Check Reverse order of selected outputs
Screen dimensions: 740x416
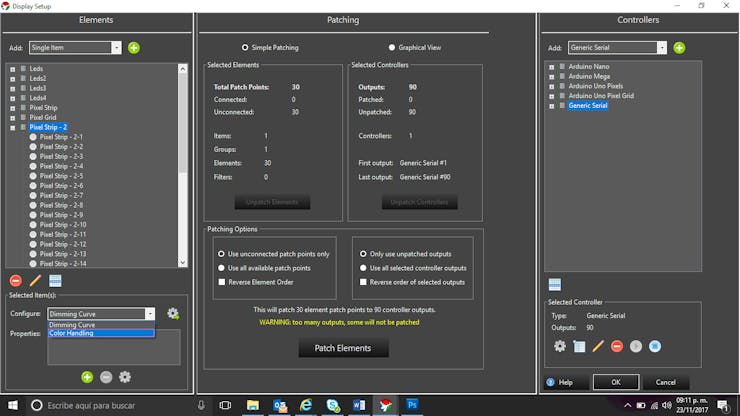click(x=363, y=282)
